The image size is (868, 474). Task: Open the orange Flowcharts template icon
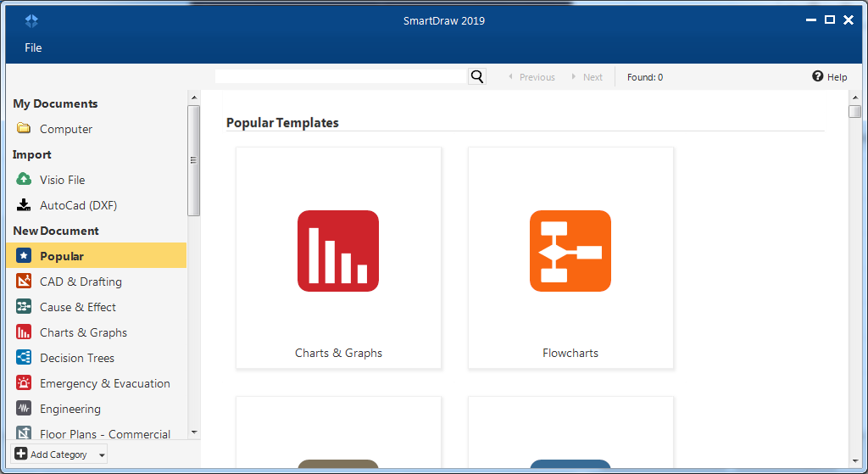pos(570,251)
